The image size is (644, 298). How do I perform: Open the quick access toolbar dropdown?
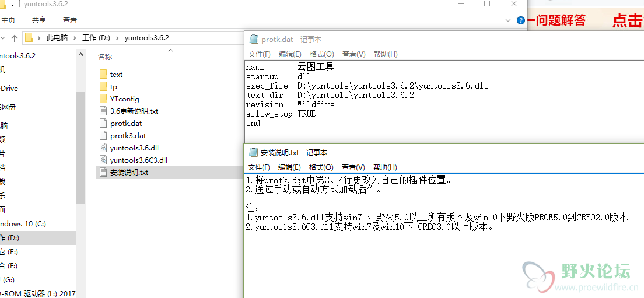pyautogui.click(x=12, y=5)
